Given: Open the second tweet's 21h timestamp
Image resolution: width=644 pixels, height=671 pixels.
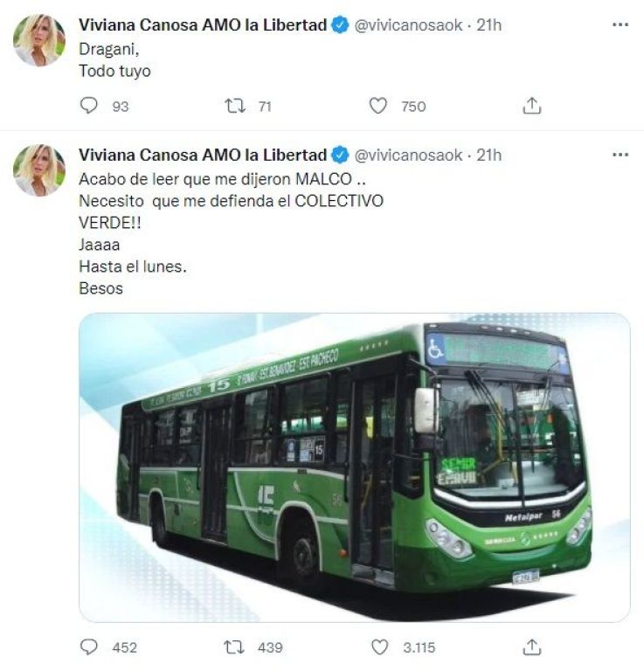Looking at the screenshot, I should point(489,155).
